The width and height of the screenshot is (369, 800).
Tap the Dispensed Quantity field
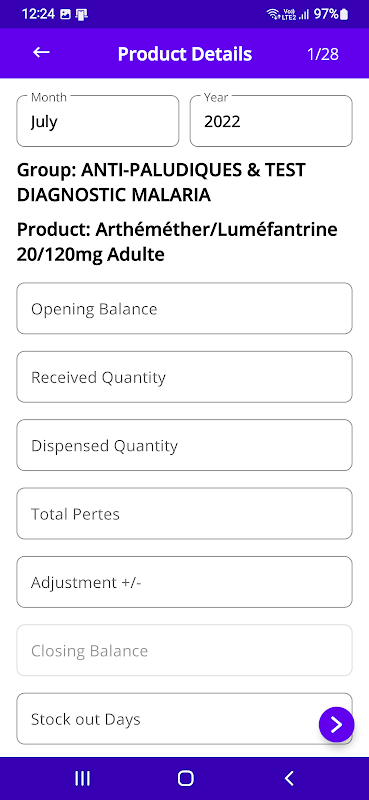184,445
